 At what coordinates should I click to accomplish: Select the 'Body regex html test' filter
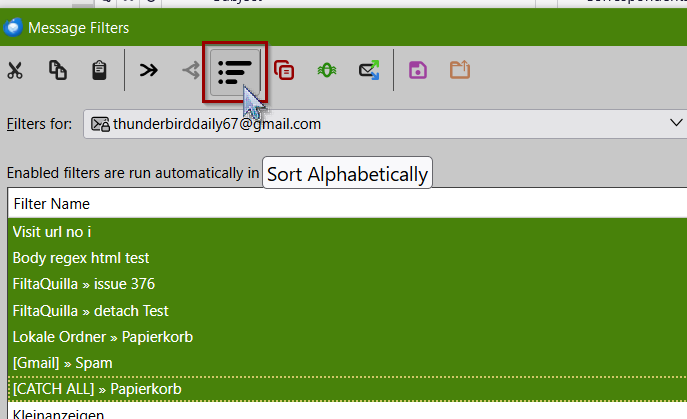347,258
